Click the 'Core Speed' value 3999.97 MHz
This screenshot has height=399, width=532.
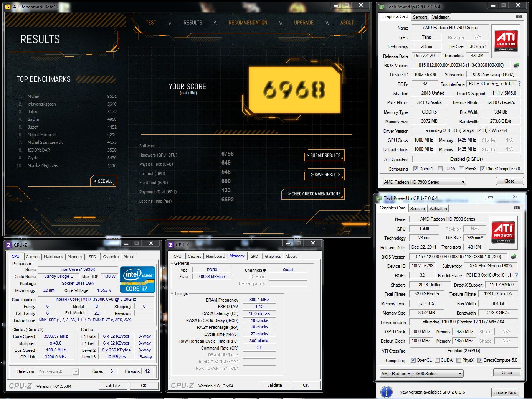[56, 336]
